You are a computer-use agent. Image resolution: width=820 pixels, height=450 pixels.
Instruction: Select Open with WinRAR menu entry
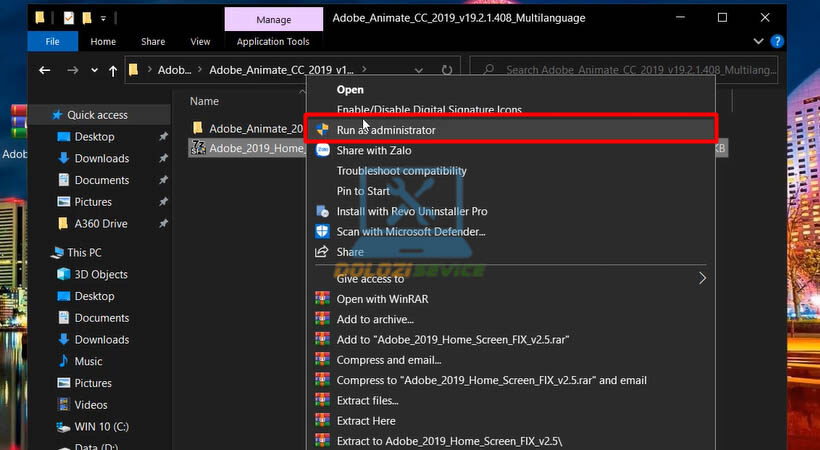pyautogui.click(x=377, y=299)
